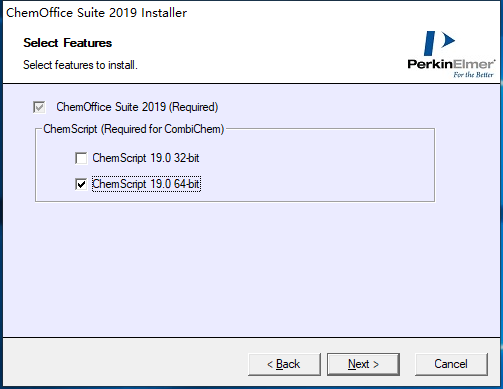503x389 pixels.
Task: Click the 'ChemScript (Required for CombiChem)' group title
Action: point(134,129)
